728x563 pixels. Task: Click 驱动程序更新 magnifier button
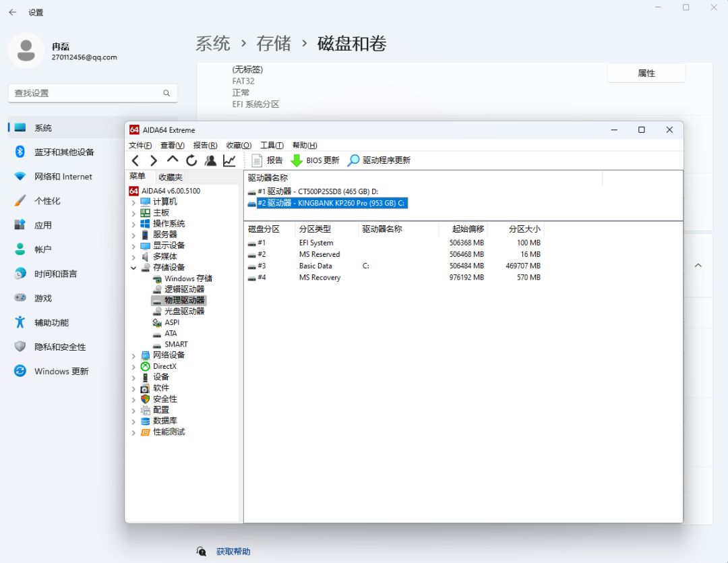click(x=380, y=160)
